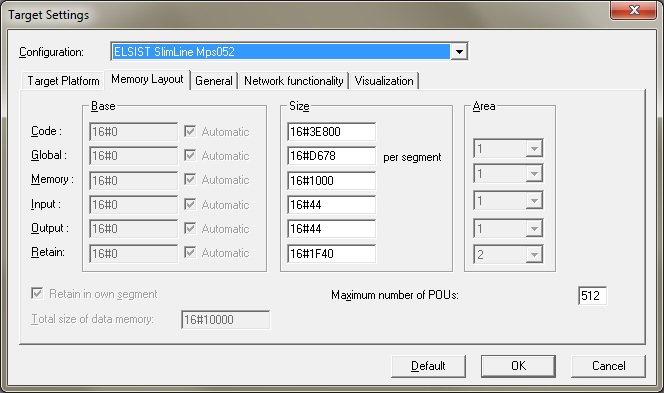Click the Default button
This screenshot has width=664, height=393.
[x=428, y=366]
